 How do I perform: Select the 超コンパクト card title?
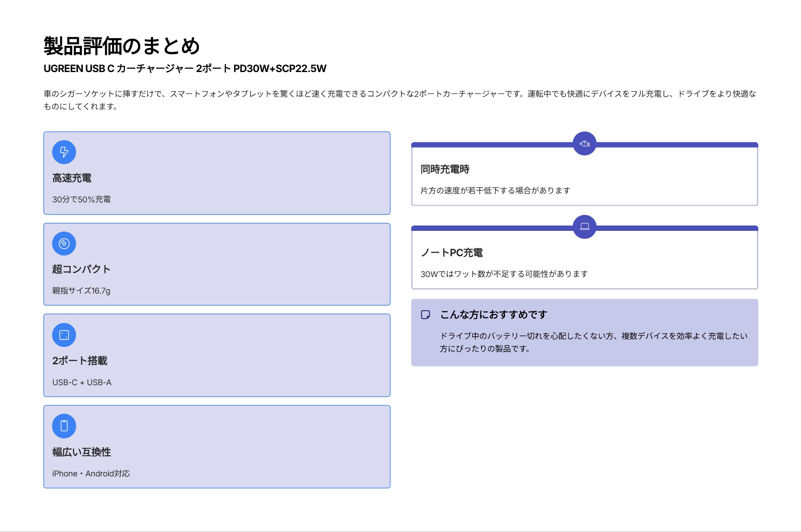click(x=81, y=269)
